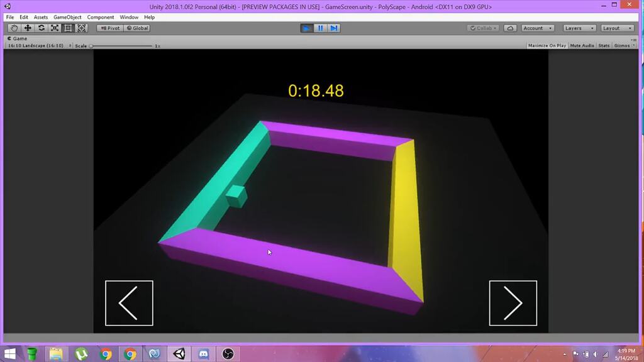Open the Layout dropdown
The width and height of the screenshot is (644, 362).
617,28
